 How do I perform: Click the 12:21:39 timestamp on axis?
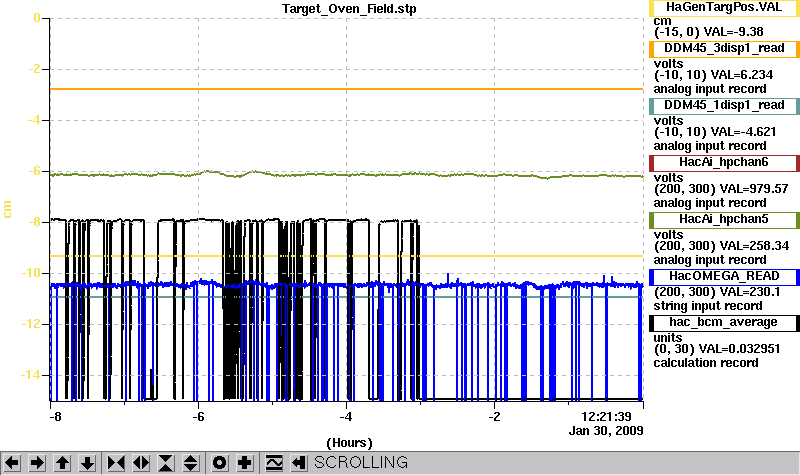pos(606,417)
